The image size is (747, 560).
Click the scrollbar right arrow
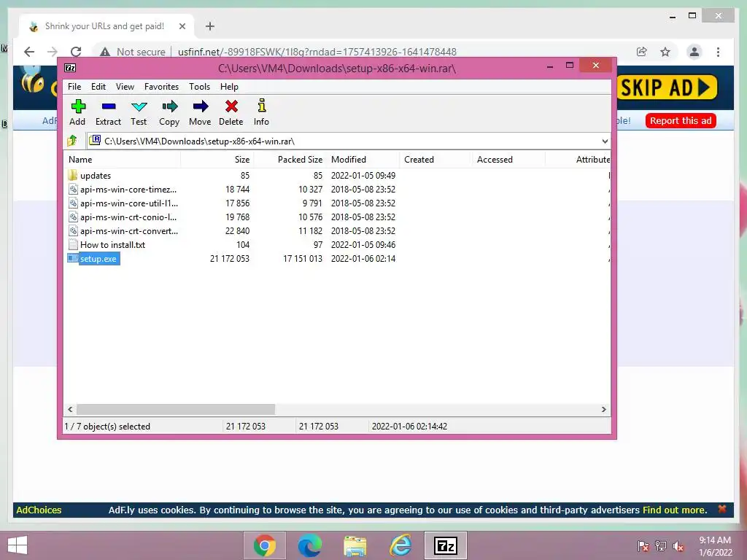pyautogui.click(x=603, y=410)
